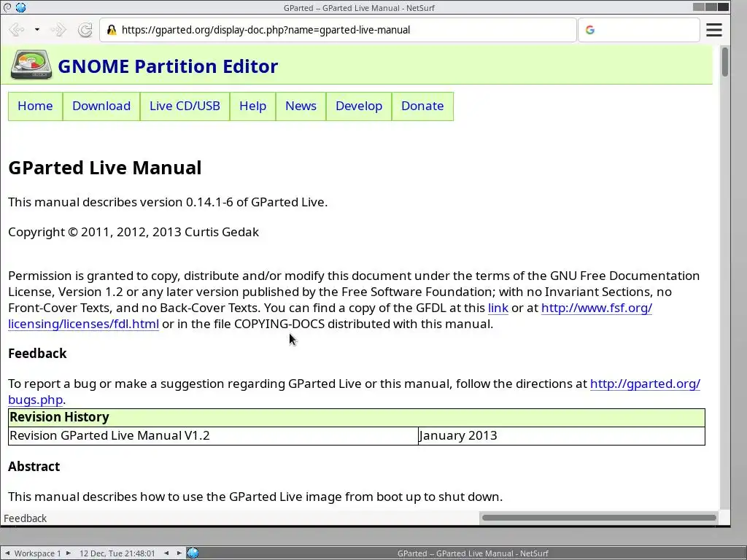Focus the URL address field
747x560 pixels.
[338, 30]
